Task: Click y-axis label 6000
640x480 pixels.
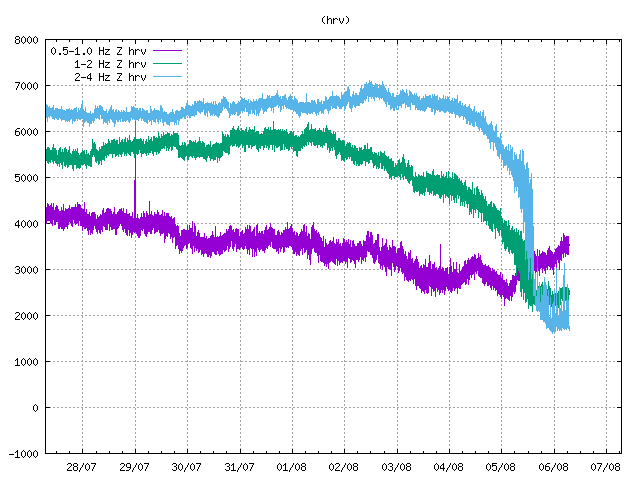Action: pos(26,132)
